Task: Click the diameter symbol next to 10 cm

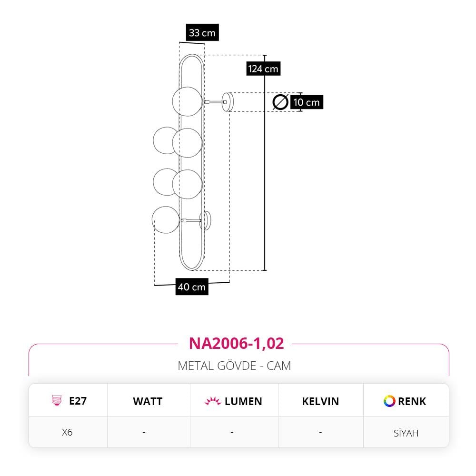Action: point(280,102)
